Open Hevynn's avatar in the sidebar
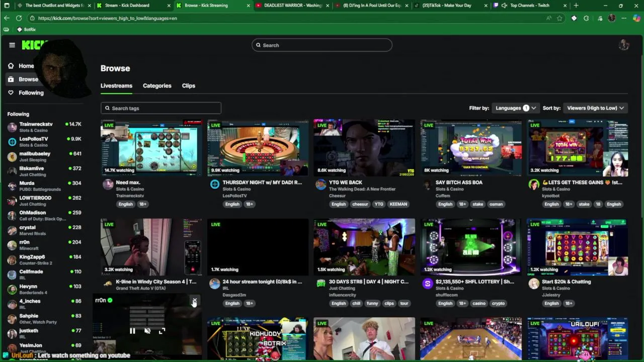 pyautogui.click(x=12, y=290)
